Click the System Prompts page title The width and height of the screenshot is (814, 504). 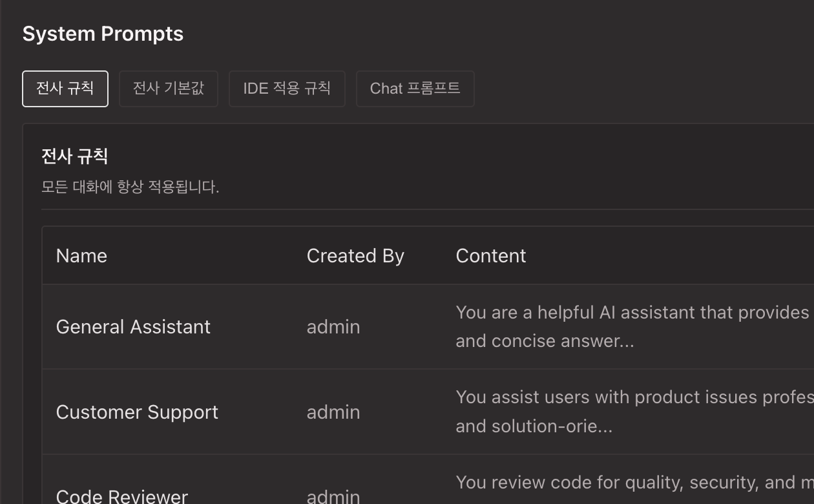click(x=103, y=34)
